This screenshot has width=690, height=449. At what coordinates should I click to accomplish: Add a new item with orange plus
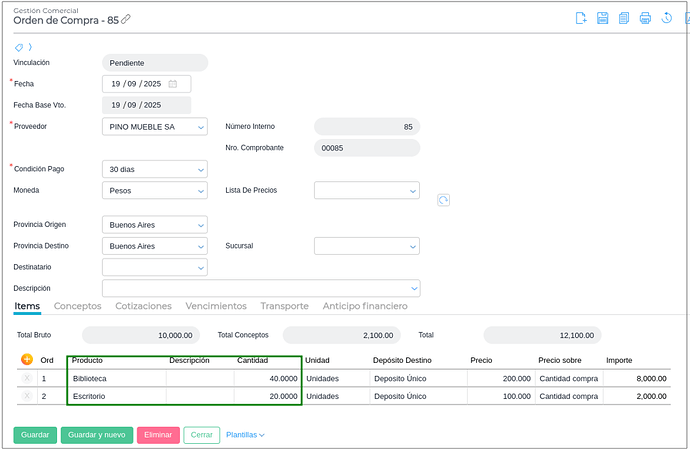(x=27, y=359)
